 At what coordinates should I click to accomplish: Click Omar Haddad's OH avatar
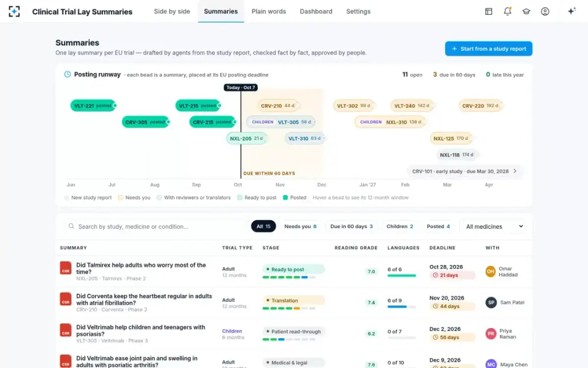point(490,271)
